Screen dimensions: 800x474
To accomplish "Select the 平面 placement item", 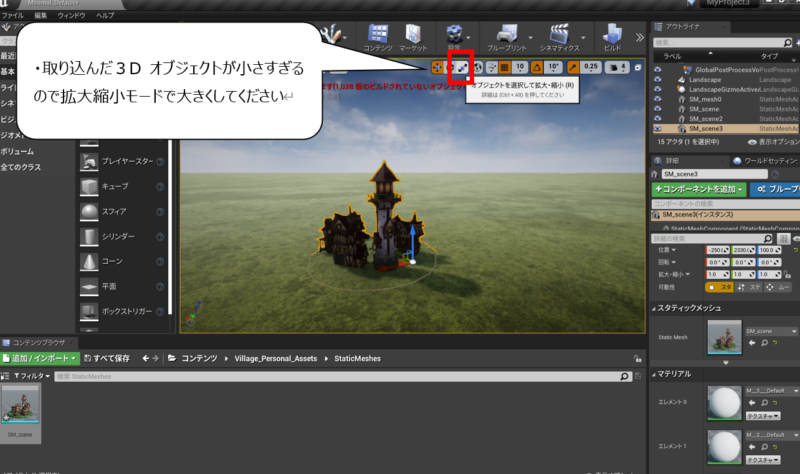I will pyautogui.click(x=121, y=287).
